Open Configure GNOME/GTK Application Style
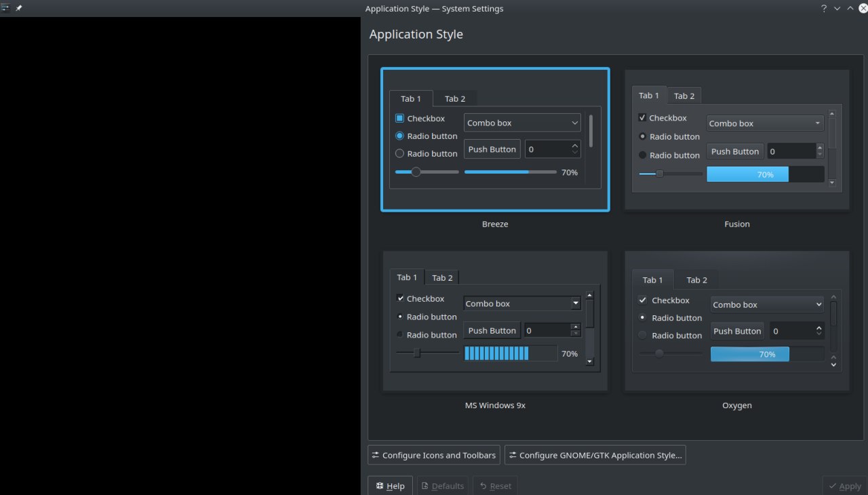Image resolution: width=868 pixels, height=495 pixels. 595,455
